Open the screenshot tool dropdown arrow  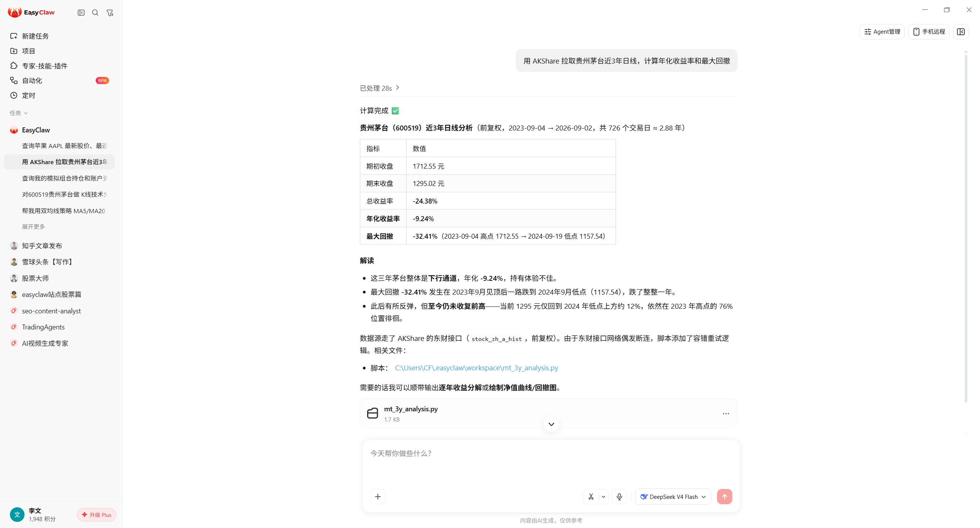coord(603,497)
